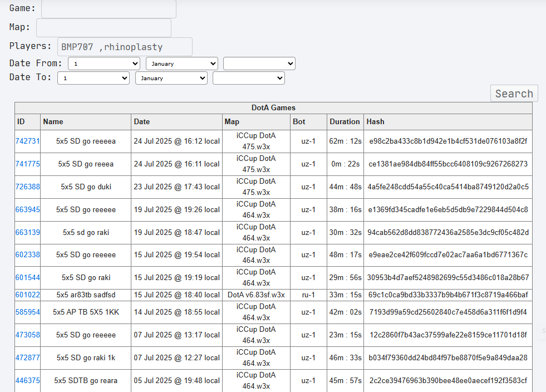546x392 pixels.
Task: Select game name '5x5 ar83tb sadfsd'
Action: click(x=86, y=295)
